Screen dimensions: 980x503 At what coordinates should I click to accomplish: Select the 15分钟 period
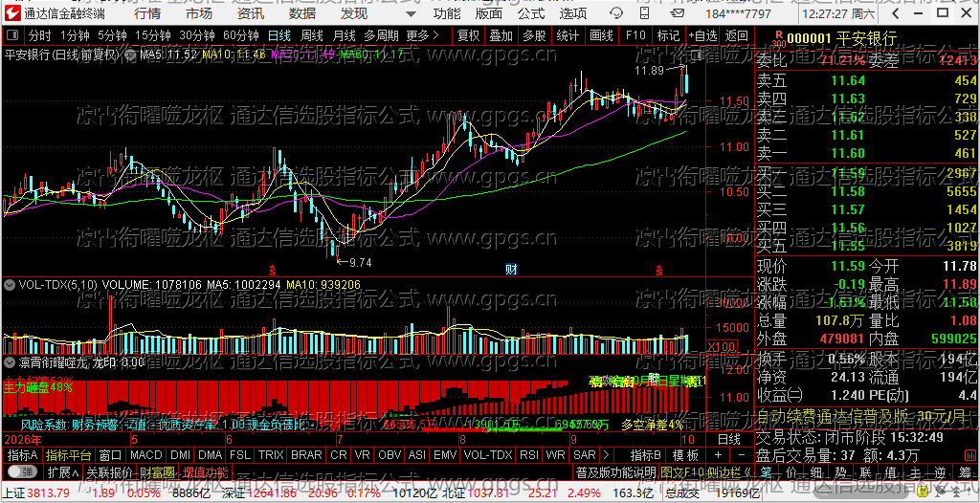[x=152, y=35]
